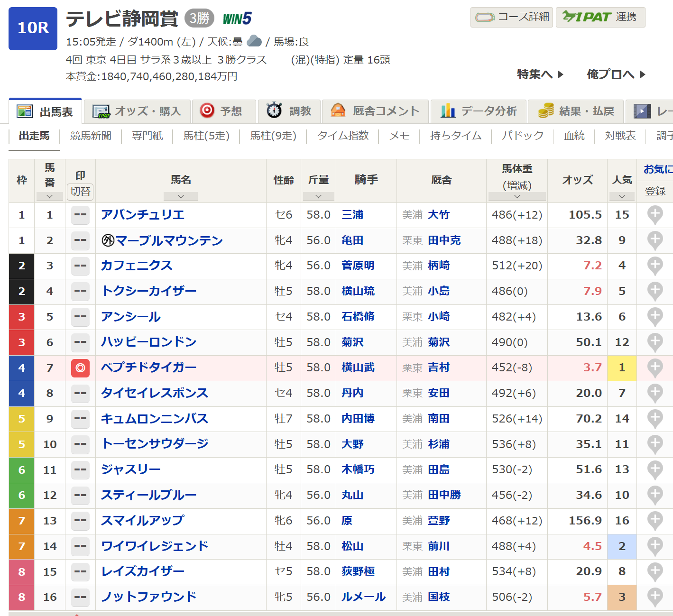This screenshot has width=673, height=616.
Task: Expand the 馬番 sort dropdown arrow
Action: [x=49, y=196]
